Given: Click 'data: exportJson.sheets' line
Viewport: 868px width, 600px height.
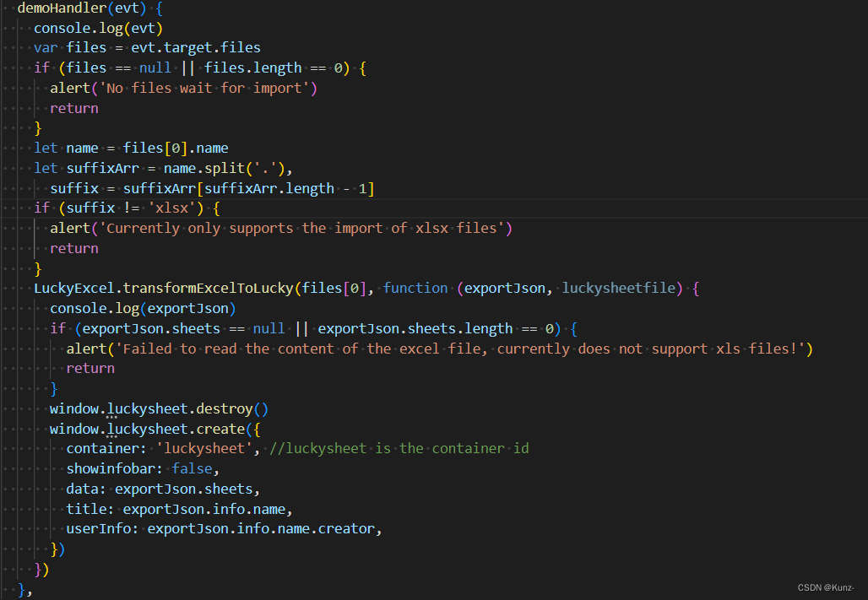Looking at the screenshot, I should coord(163,489).
